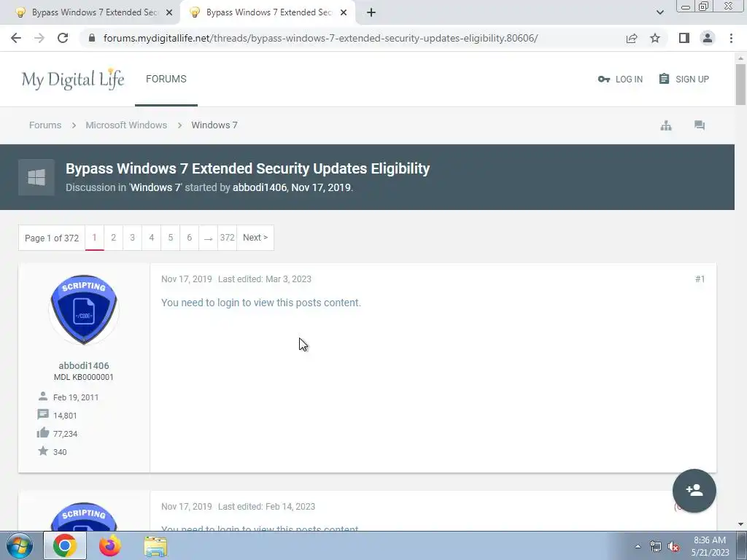The height and width of the screenshot is (560, 747).
Task: Click the post #1 permalink
Action: [700, 279]
